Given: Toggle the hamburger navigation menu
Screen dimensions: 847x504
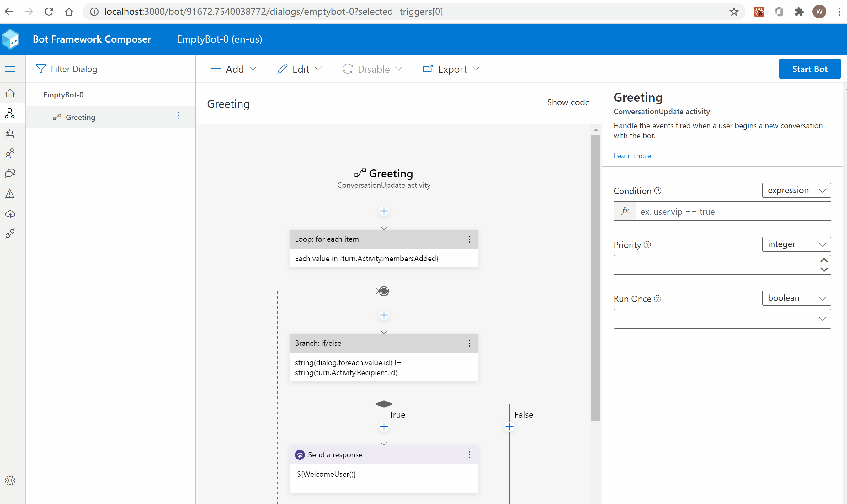Looking at the screenshot, I should pos(10,69).
